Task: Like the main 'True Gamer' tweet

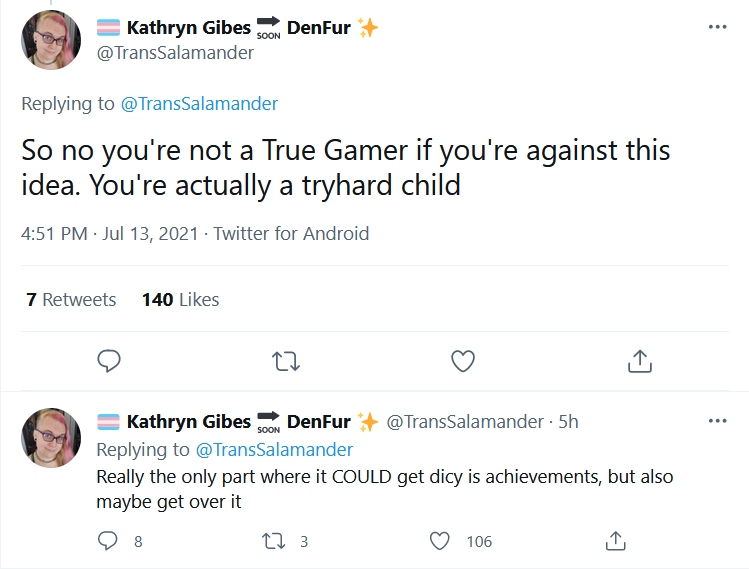Action: point(463,361)
